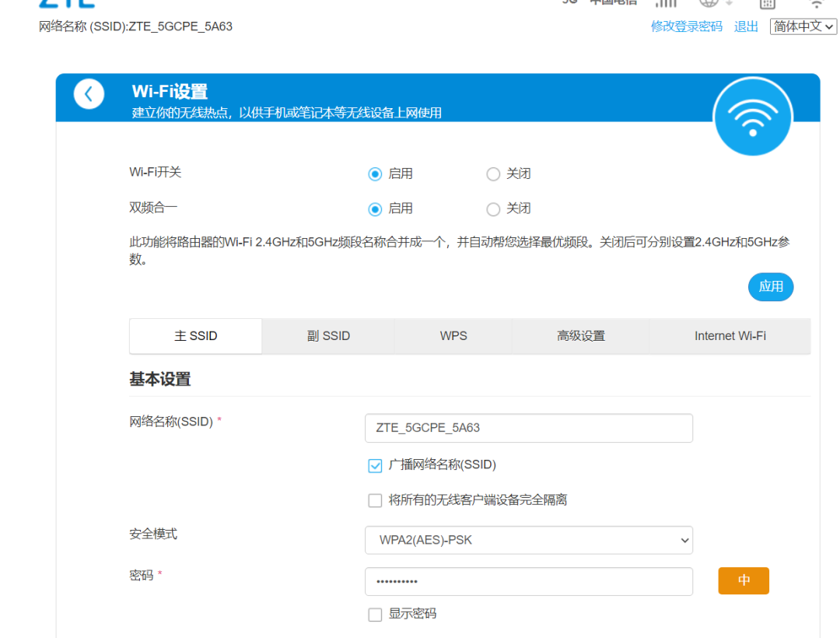
Task: Click the back arrow on the Wi-Fi settings panel
Action: click(89, 93)
